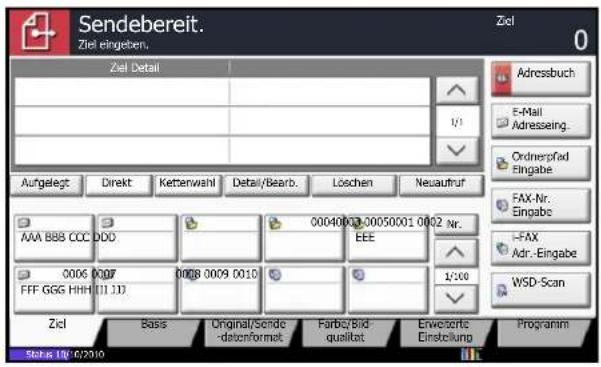Viewport: 601px width, 367px height.
Task: Tap Neuaufruf to recall destination
Action: pos(441,185)
